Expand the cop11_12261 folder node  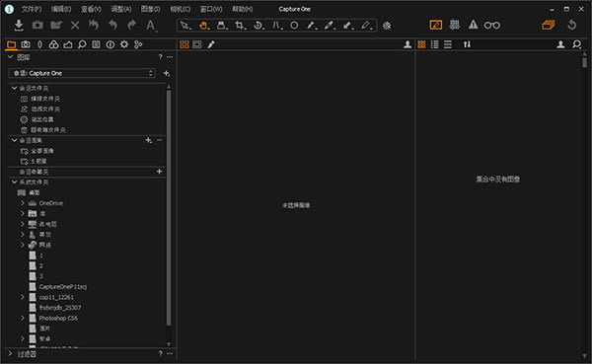pos(23,297)
